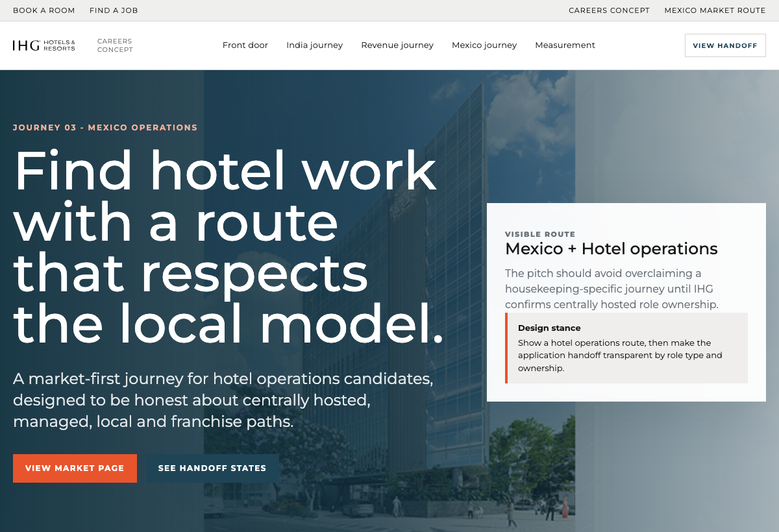Viewport: 779px width, 532px height.
Task: Click the IHG Hotels & Resorts logo
Action: pos(44,45)
